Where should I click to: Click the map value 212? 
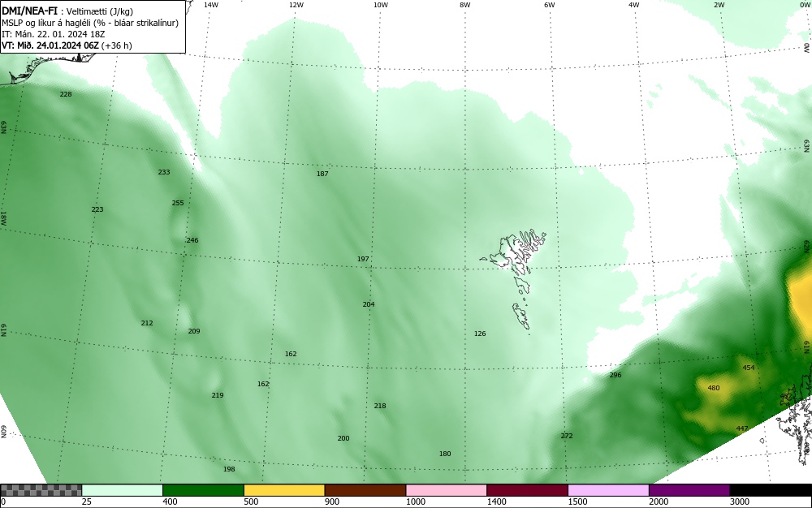point(146,323)
